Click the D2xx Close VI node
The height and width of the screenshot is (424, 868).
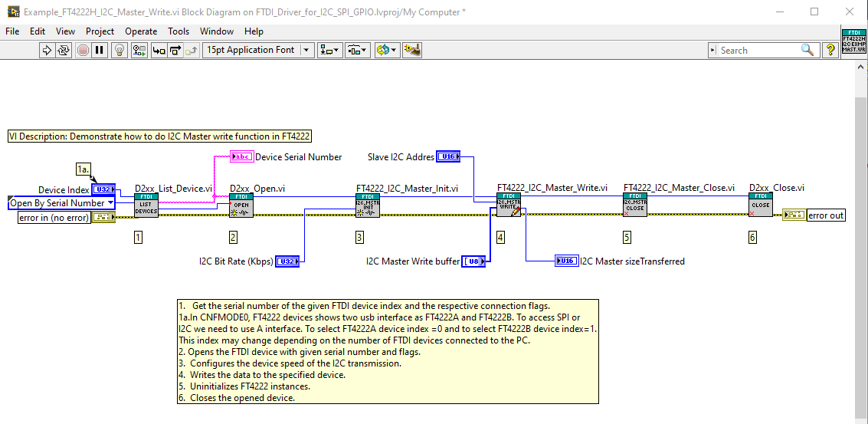[761, 205]
